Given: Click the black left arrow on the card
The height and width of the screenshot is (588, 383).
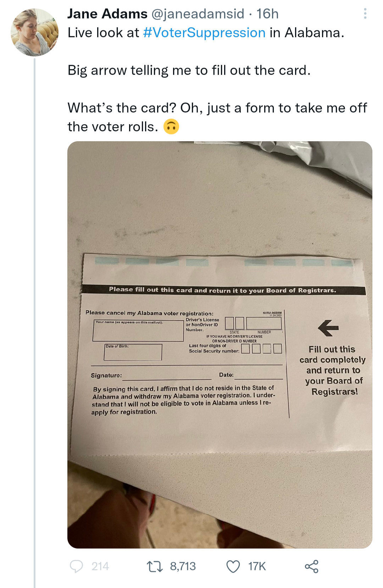Looking at the screenshot, I should pos(328,328).
